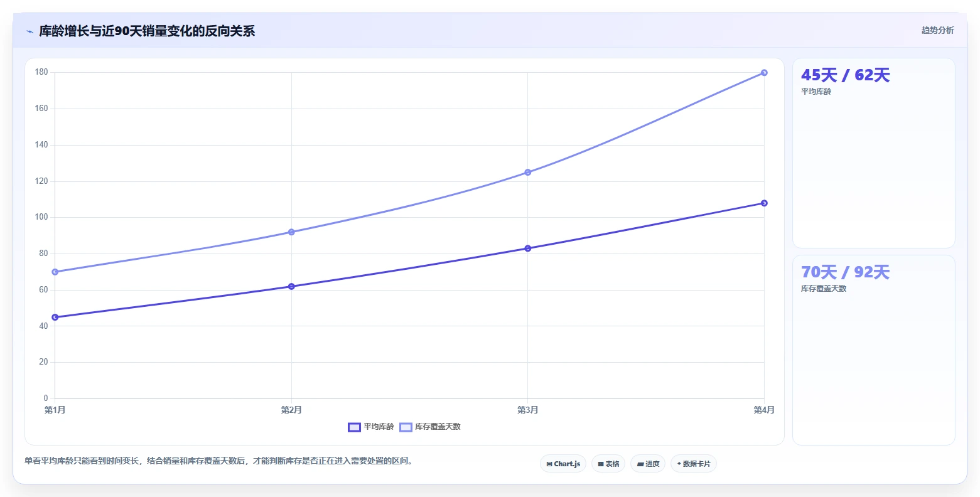Click the 平均库龄 caption in the stat card
This screenshot has width=980, height=497.
point(816,92)
